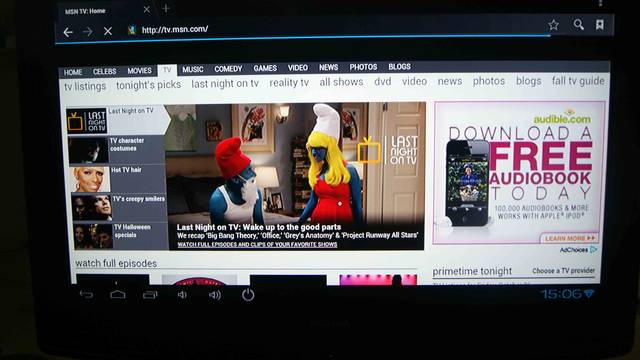Close the MSN TV: Home tab

coord(147,9)
